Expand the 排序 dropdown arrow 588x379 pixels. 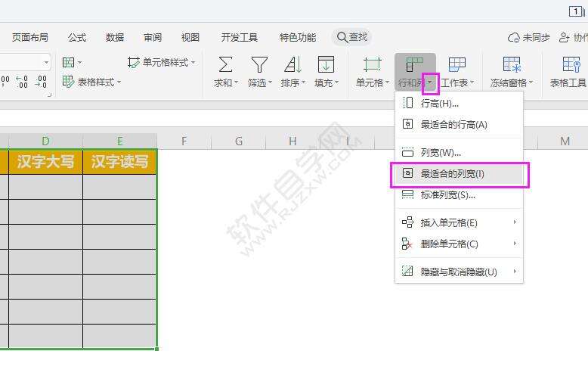coord(303,82)
